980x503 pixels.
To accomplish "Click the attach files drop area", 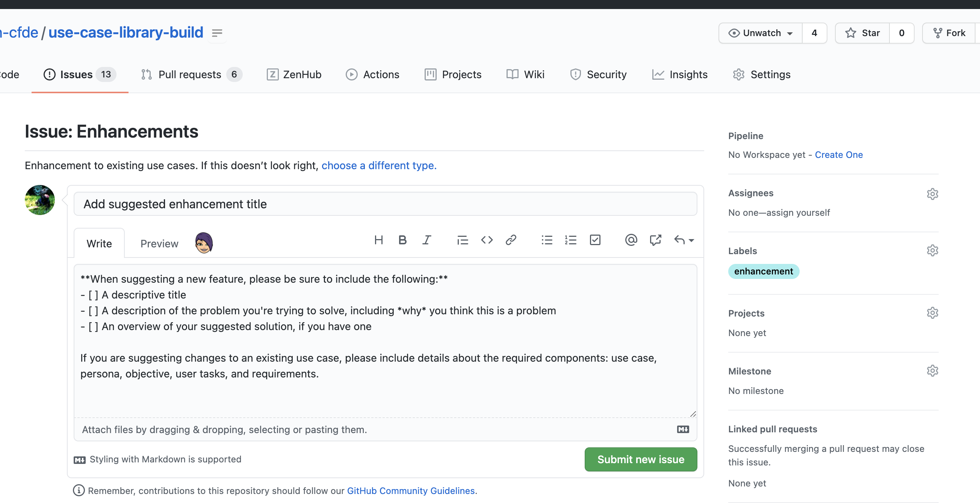I will coord(385,430).
